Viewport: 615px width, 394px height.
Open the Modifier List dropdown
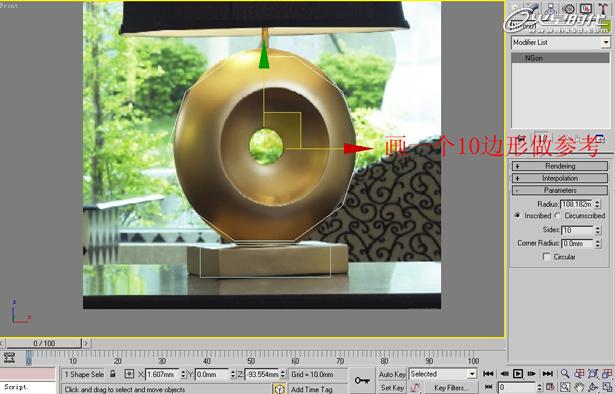click(x=606, y=42)
